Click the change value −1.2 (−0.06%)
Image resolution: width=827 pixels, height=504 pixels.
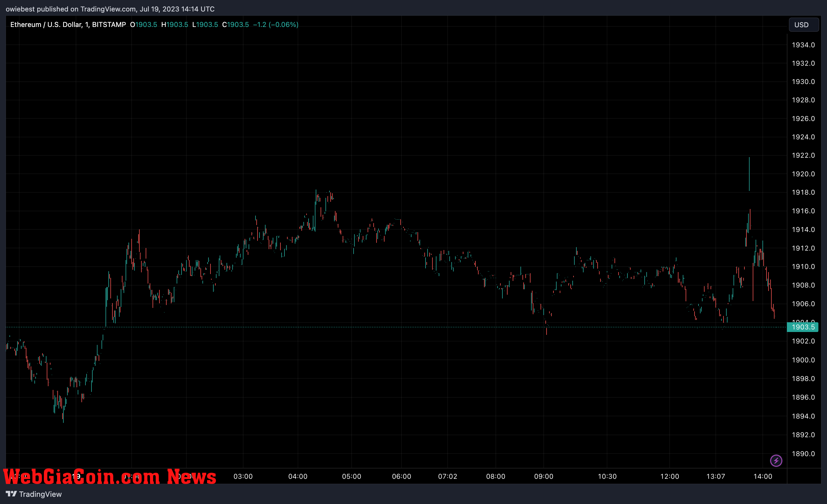[x=276, y=24]
